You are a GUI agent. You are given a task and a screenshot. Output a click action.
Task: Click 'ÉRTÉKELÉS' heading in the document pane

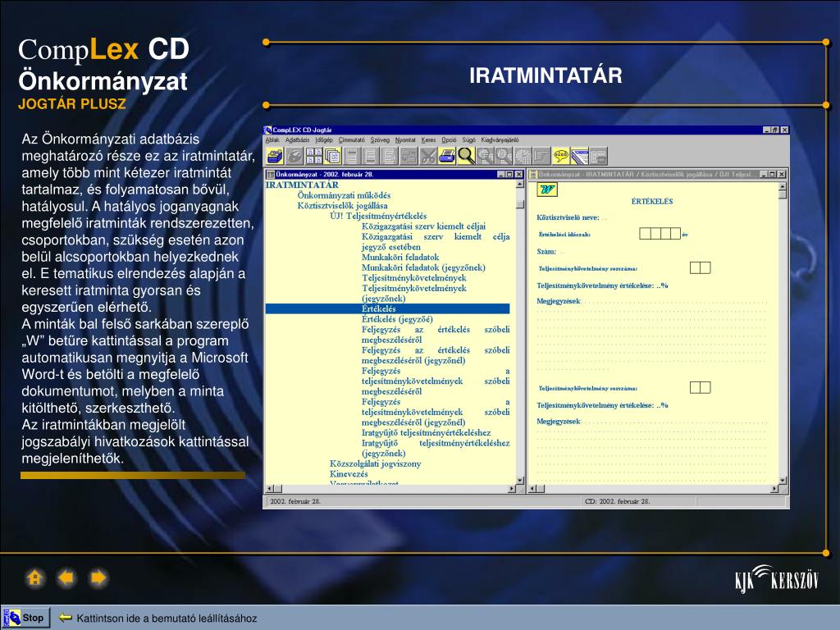pyautogui.click(x=652, y=202)
